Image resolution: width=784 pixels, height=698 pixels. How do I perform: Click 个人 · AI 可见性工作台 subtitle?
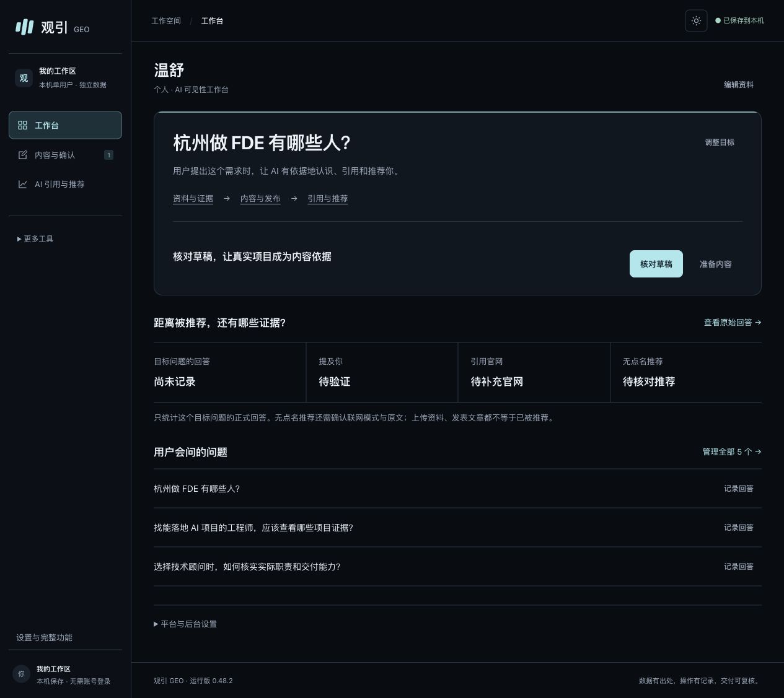191,89
